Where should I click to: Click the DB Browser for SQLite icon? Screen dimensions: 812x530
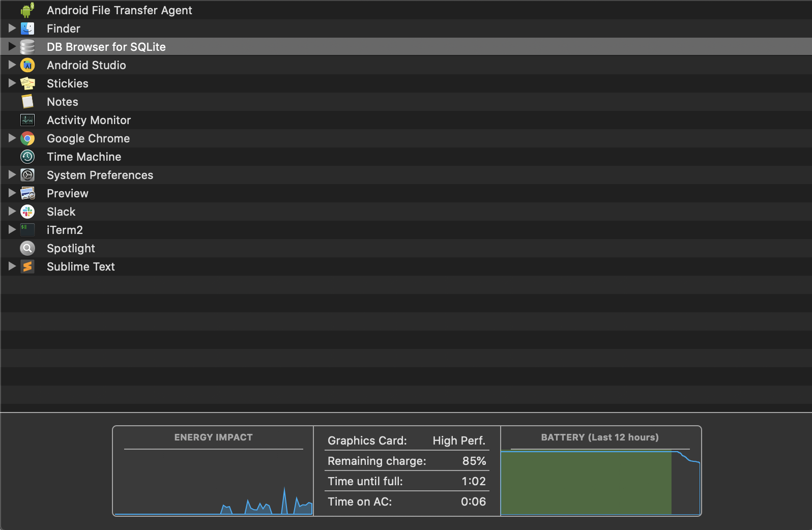point(27,47)
